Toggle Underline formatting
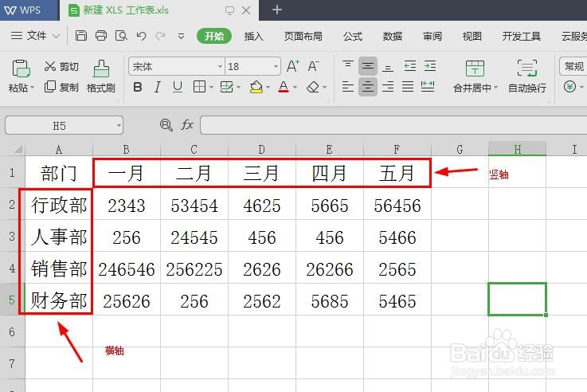Viewport: 587px width, 392px height. click(x=178, y=87)
